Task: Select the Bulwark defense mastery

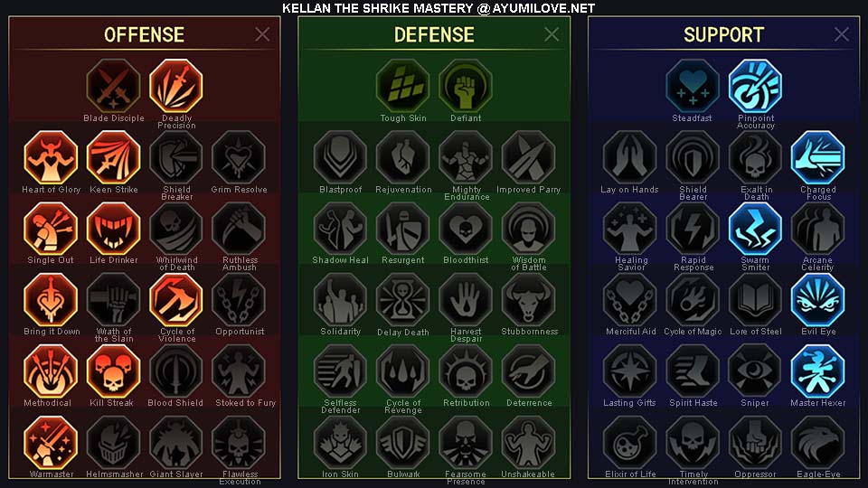Action: click(403, 442)
